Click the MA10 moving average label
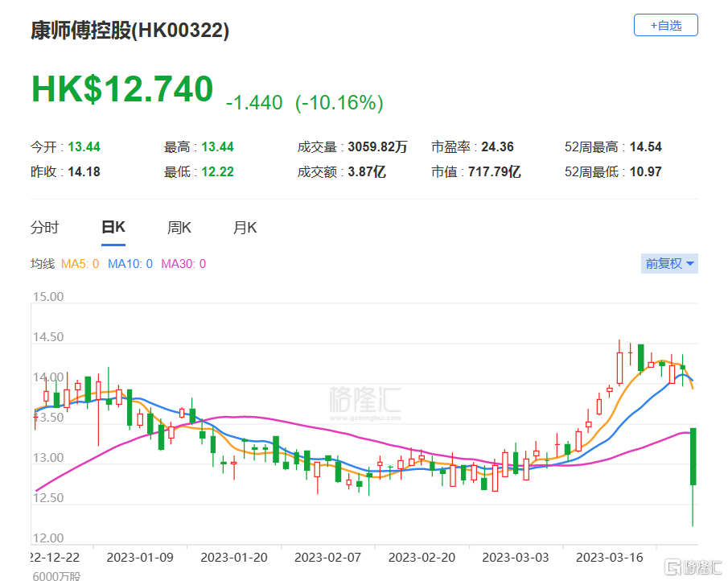Viewport: 728px width, 581px height. [130, 264]
